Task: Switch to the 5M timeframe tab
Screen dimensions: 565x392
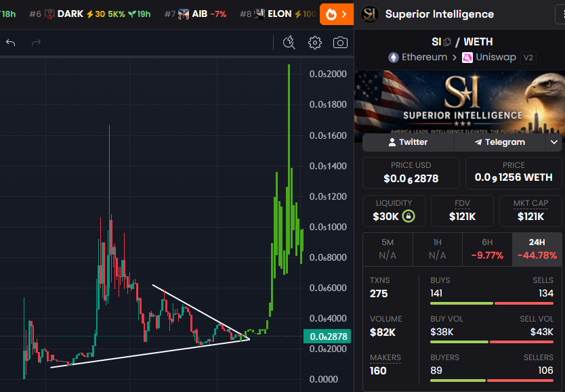Action: coord(388,249)
